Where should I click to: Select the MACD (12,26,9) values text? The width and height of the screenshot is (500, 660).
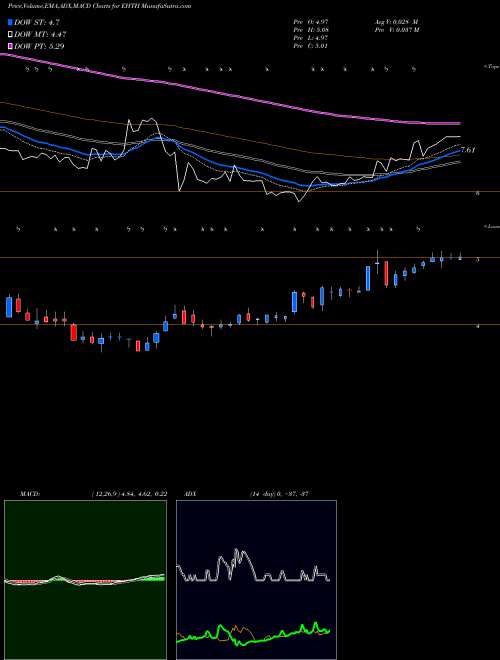point(129,493)
